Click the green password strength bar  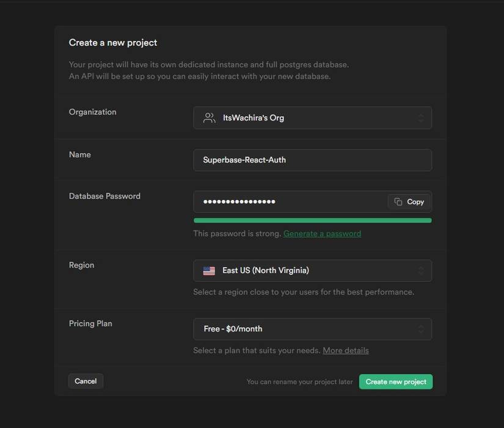click(312, 220)
